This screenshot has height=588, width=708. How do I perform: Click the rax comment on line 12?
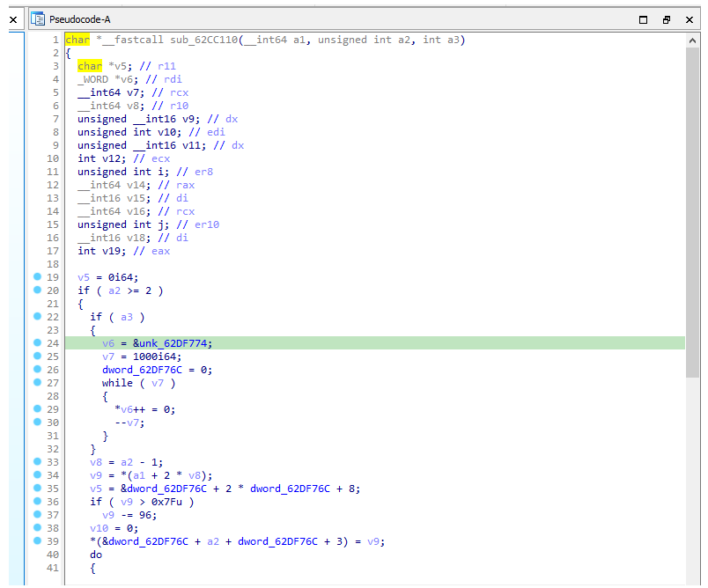[185, 185]
